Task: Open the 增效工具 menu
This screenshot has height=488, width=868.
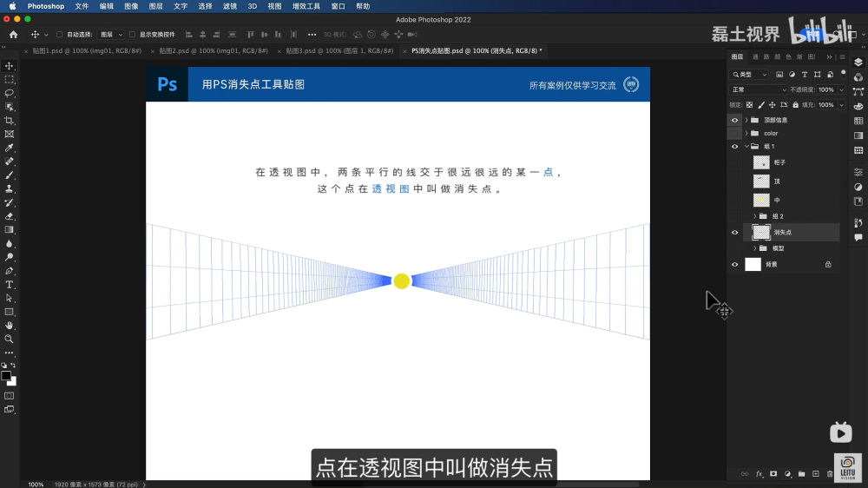Action: coord(306,6)
